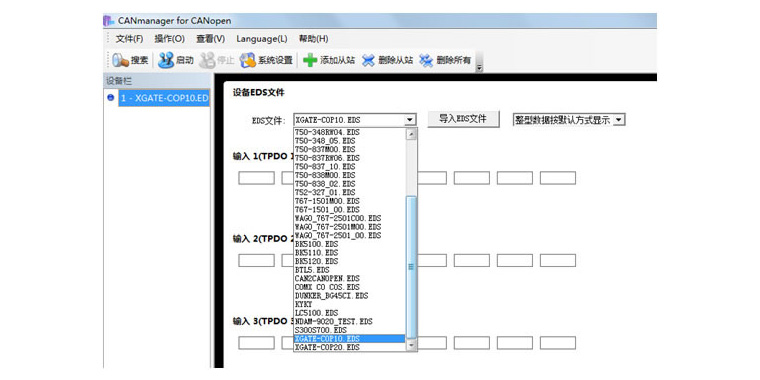Open the Language(L) menu
The width and height of the screenshot is (760, 380).
[262, 39]
